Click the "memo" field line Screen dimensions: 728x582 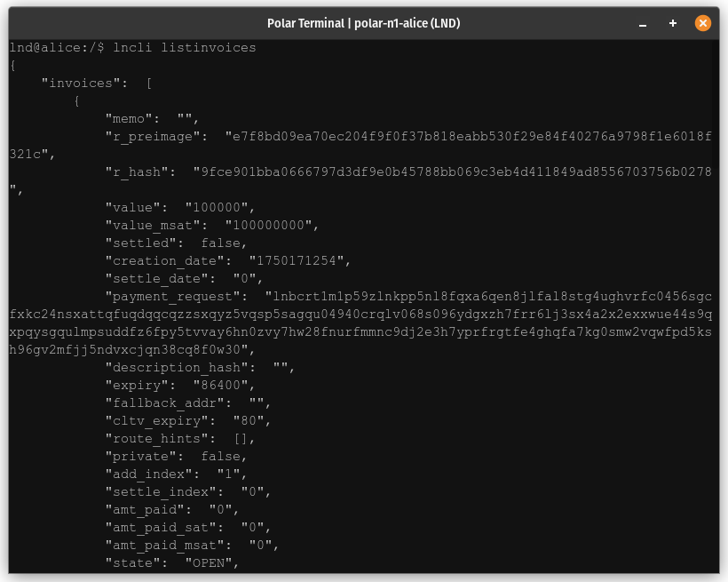coord(153,118)
